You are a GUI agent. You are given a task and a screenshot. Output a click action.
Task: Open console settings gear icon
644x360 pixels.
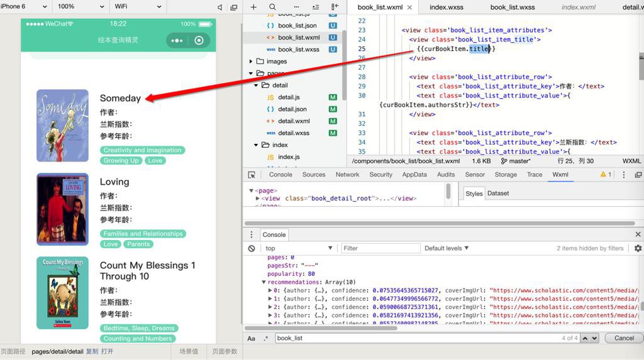pyautogui.click(x=638, y=248)
